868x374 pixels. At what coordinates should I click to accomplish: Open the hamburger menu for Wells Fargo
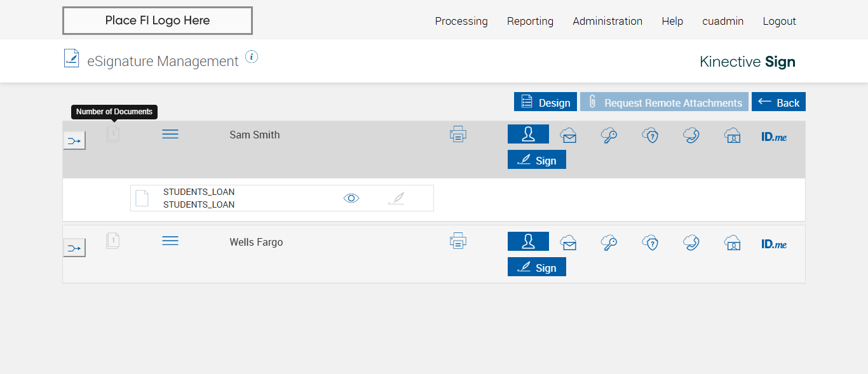170,241
